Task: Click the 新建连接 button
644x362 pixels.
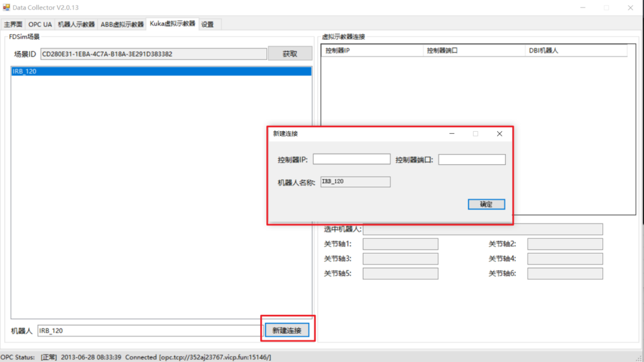Action: [x=287, y=330]
